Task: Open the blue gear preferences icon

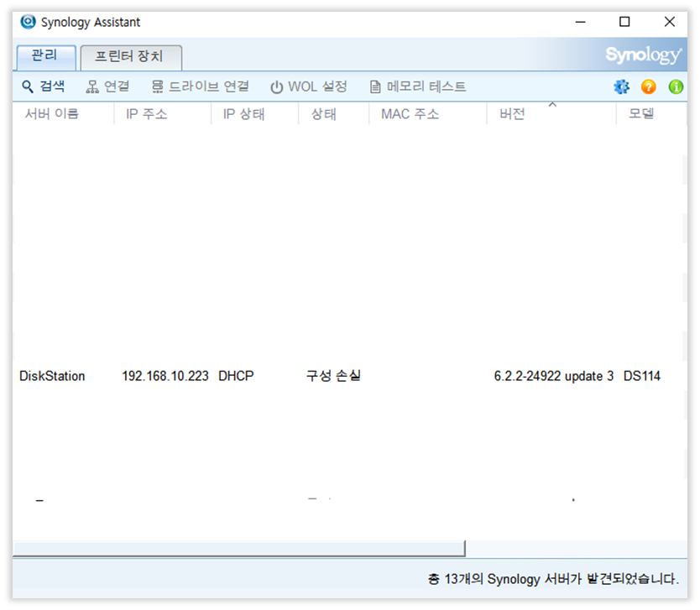Action: click(x=621, y=86)
